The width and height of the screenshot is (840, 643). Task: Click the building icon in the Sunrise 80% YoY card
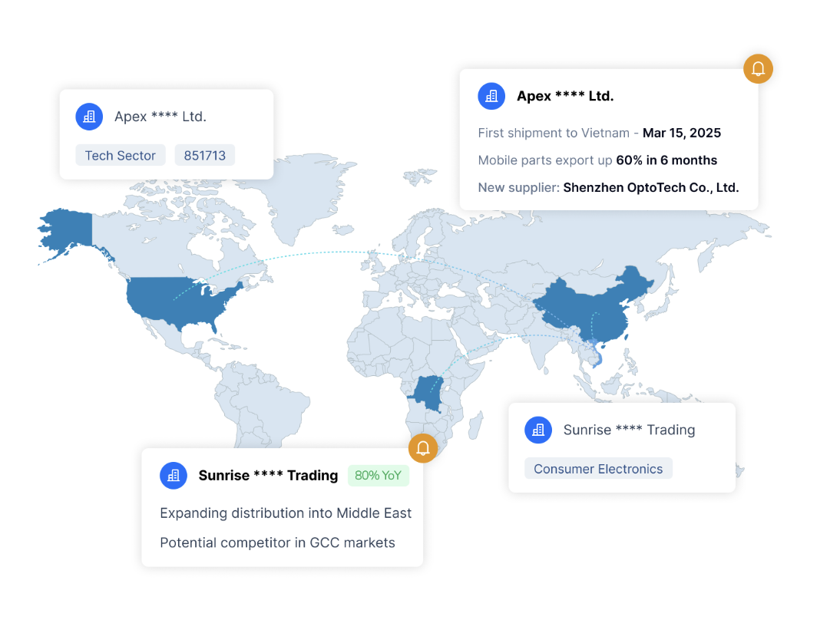174,476
